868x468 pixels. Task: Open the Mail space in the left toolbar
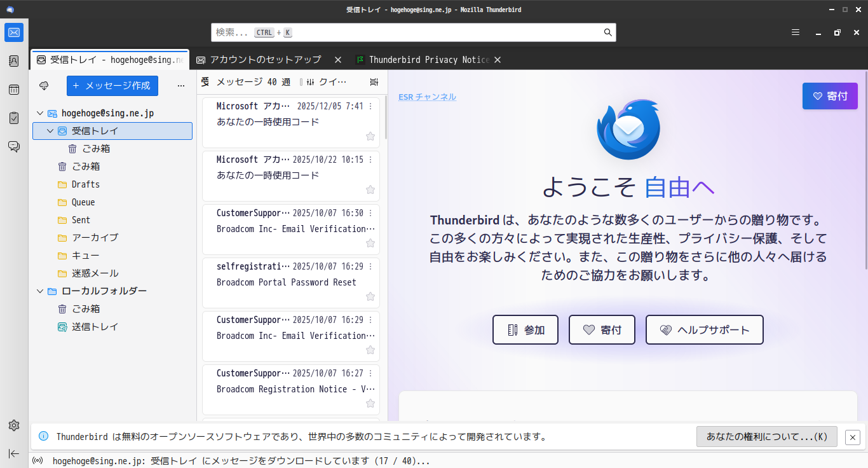(x=14, y=32)
